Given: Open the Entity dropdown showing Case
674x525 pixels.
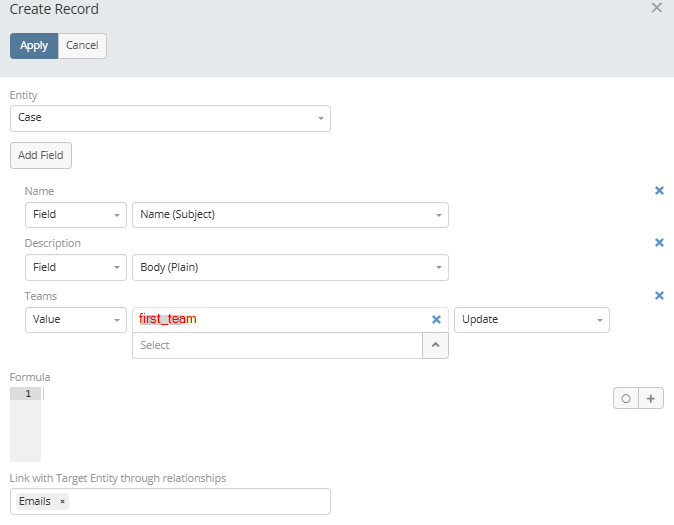Looking at the screenshot, I should coord(170,118).
